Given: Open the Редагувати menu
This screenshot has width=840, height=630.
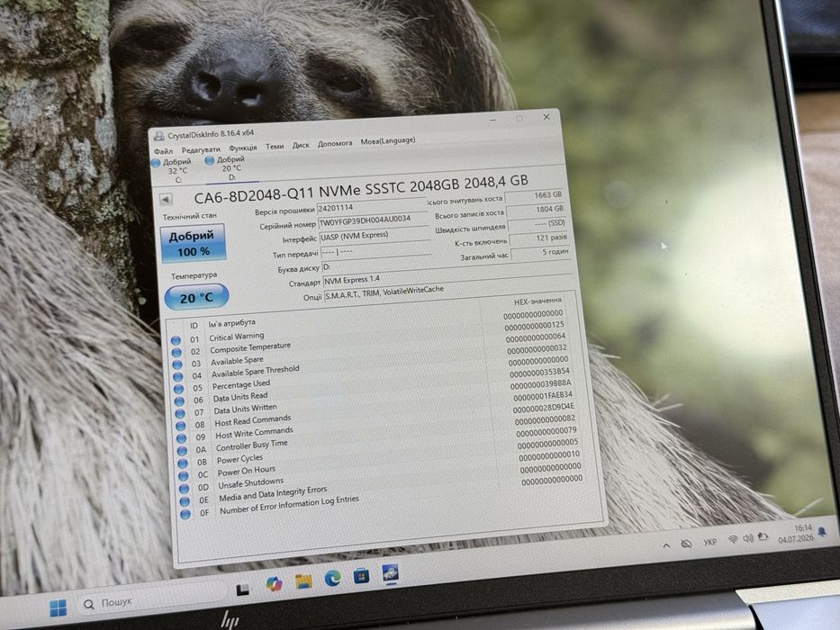Looking at the screenshot, I should click(201, 149).
